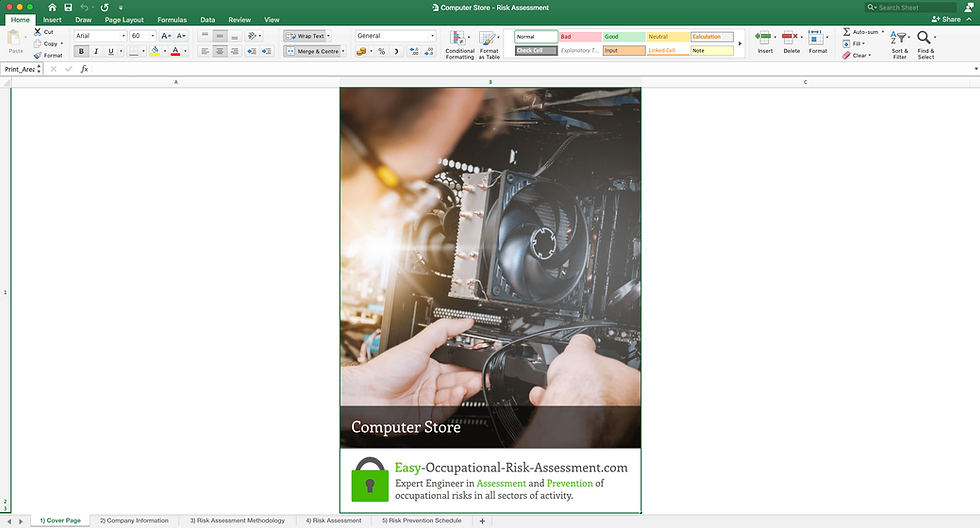The height and width of the screenshot is (528, 980).
Task: Decrease indent in cell
Action: (x=252, y=51)
